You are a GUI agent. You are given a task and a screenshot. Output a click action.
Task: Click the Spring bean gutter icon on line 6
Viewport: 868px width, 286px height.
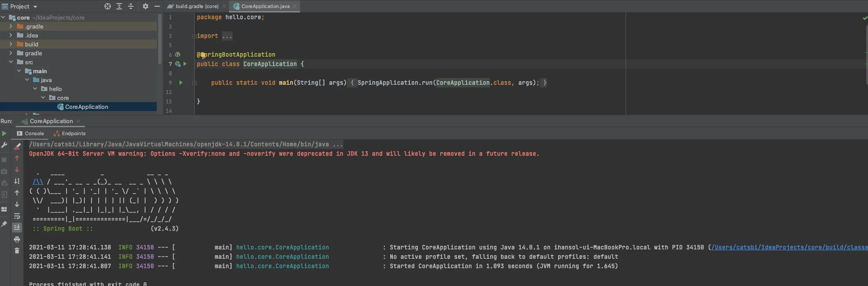click(x=178, y=54)
